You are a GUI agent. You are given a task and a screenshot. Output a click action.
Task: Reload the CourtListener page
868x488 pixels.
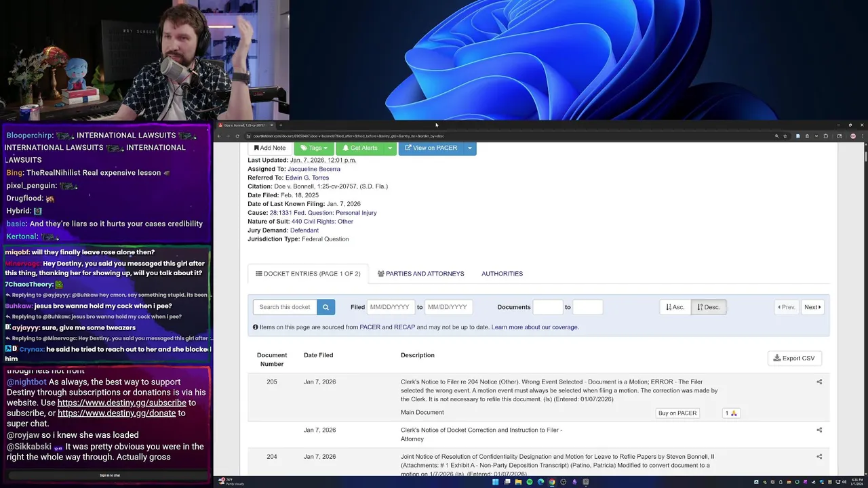tap(237, 136)
